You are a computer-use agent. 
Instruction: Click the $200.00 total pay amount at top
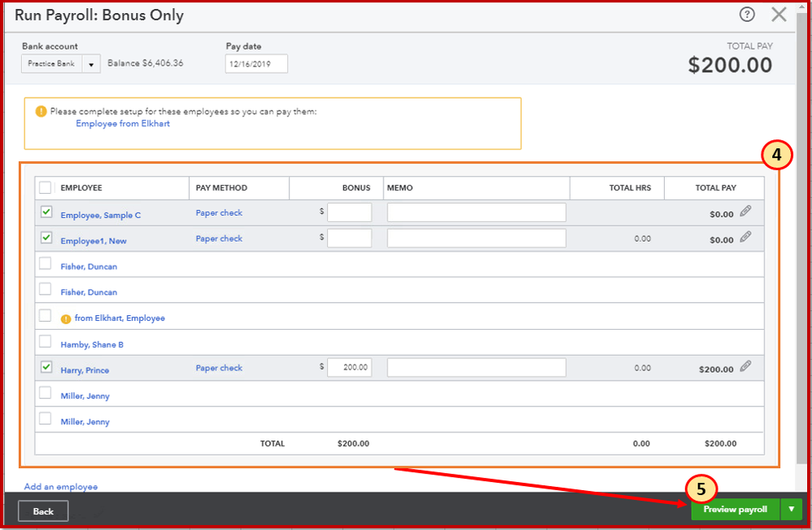coord(730,65)
